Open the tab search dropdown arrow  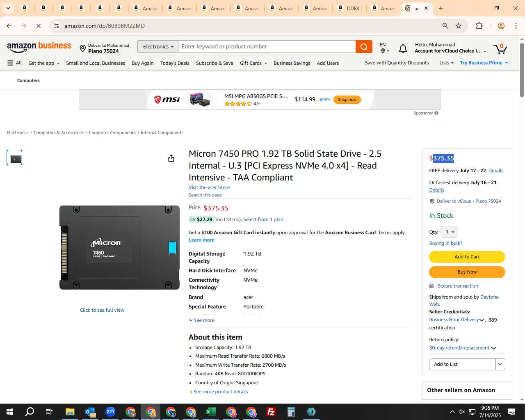[8, 8]
